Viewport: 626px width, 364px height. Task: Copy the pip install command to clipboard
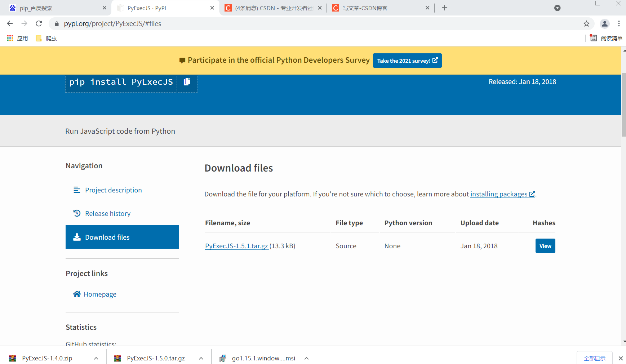point(187,82)
